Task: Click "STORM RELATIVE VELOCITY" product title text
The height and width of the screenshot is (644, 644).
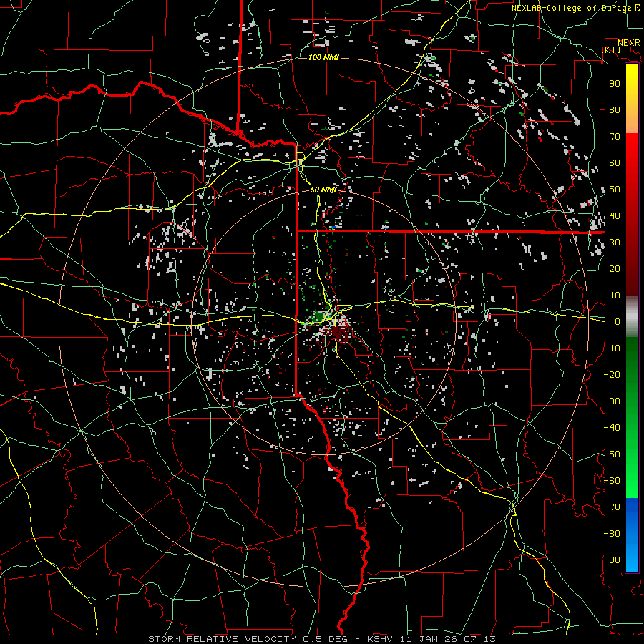Action: tap(222, 639)
